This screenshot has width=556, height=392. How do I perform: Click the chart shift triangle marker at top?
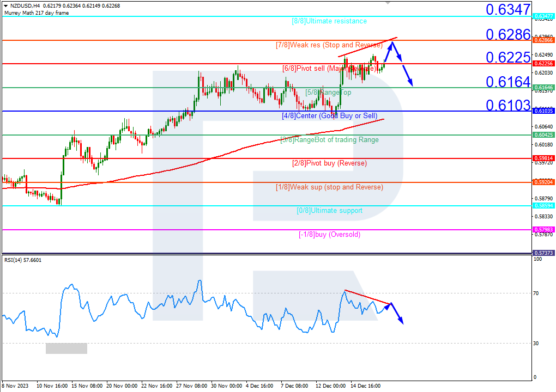pos(388,3)
